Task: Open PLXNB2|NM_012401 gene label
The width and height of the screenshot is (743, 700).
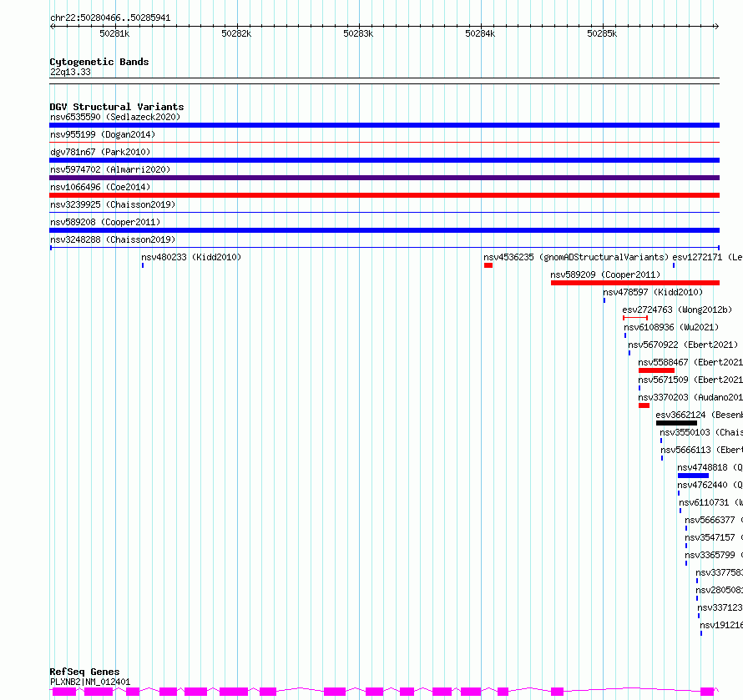Action: coord(90,682)
